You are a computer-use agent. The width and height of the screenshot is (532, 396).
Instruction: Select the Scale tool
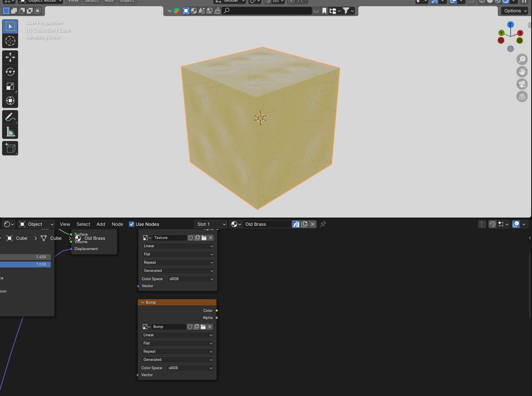coord(10,86)
